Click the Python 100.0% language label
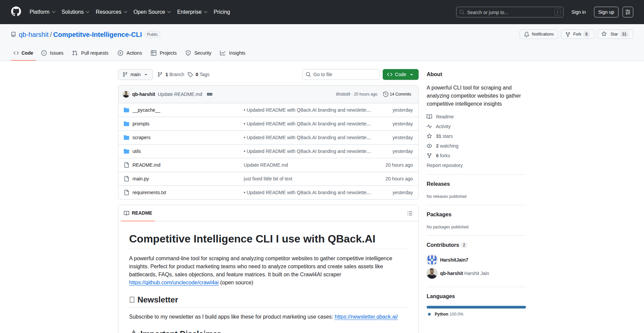Viewport: 644px width, 333px height. [446, 314]
